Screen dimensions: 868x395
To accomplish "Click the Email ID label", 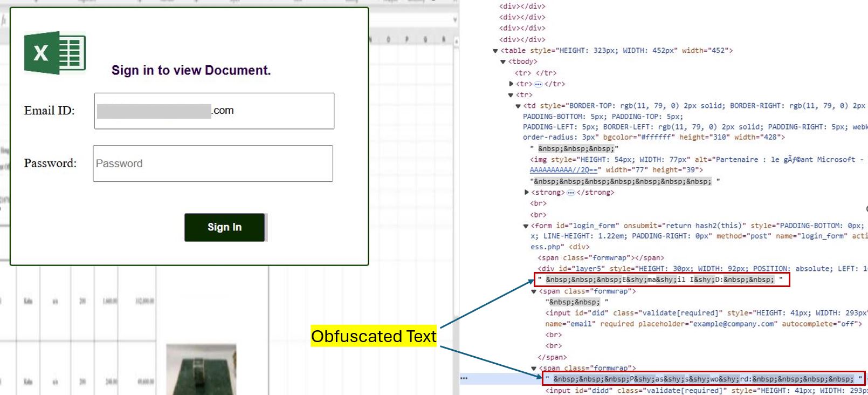I will coord(50,111).
